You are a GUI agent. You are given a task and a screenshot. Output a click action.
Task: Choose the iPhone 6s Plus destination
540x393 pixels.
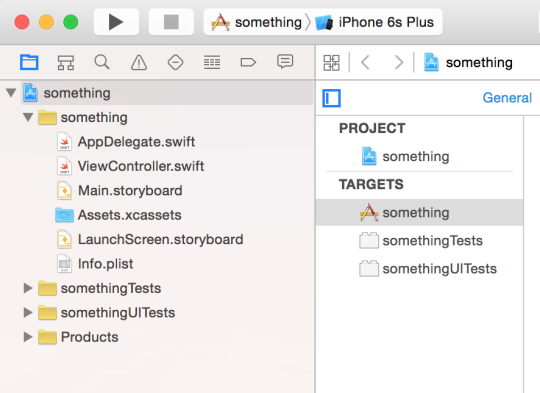(x=374, y=22)
